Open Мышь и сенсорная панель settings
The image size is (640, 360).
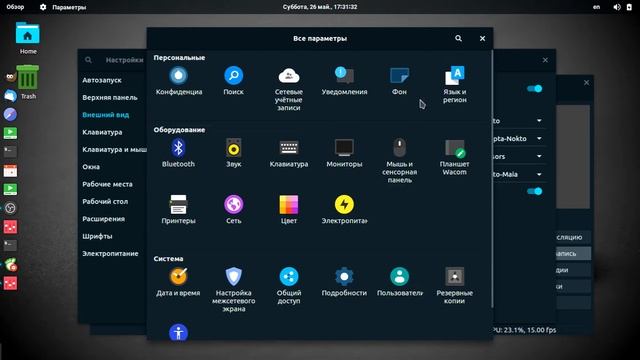click(399, 160)
